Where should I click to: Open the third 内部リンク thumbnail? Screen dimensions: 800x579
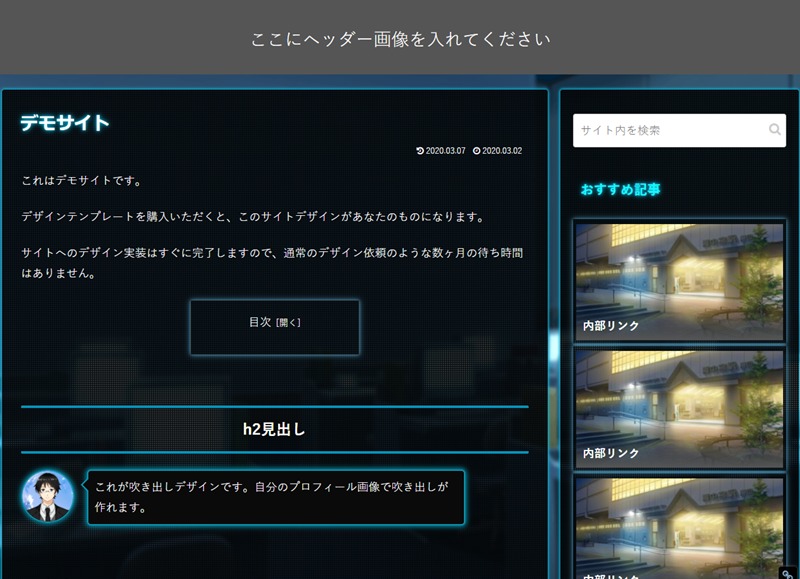point(679,525)
